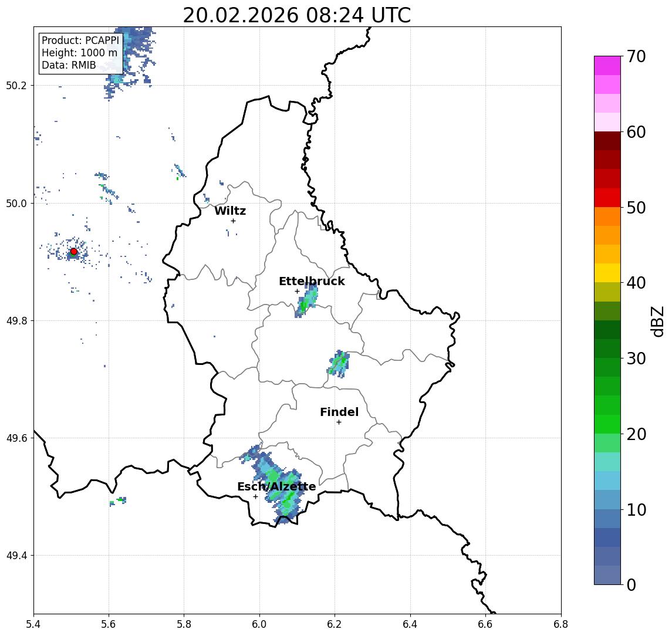The image size is (672, 636).
Task: Click the Ettelbruck city label
Action: coord(312,281)
